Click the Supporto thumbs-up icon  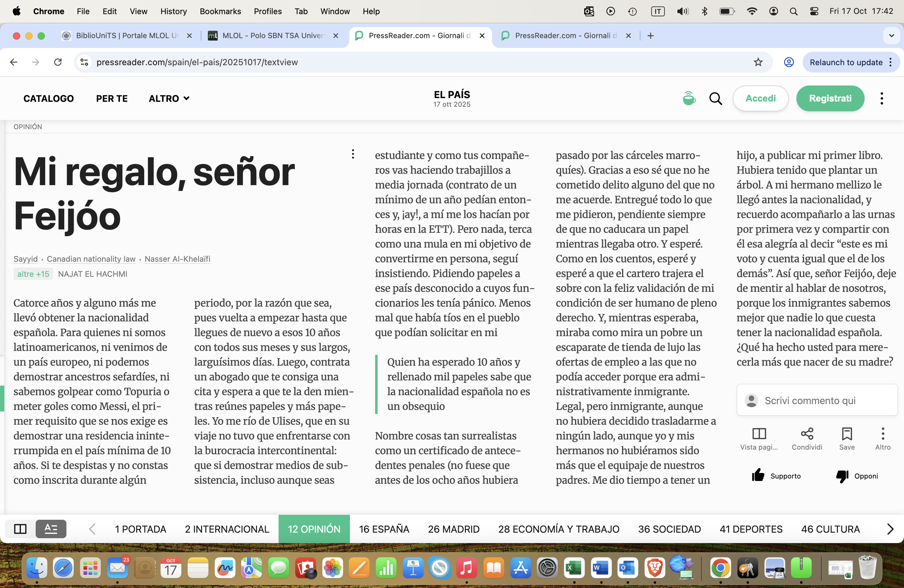tap(758, 475)
